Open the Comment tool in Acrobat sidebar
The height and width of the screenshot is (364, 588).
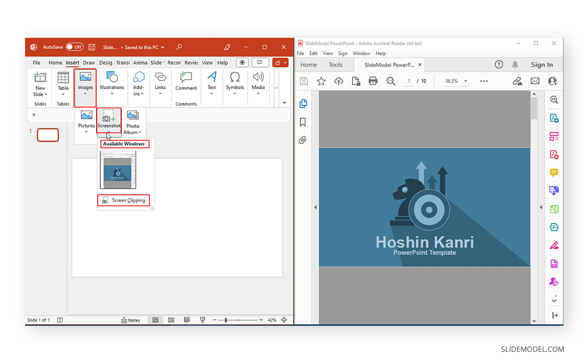[x=554, y=172]
